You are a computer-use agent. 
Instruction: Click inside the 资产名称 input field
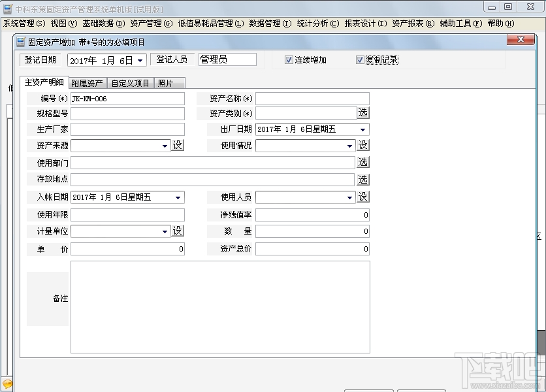click(x=313, y=97)
